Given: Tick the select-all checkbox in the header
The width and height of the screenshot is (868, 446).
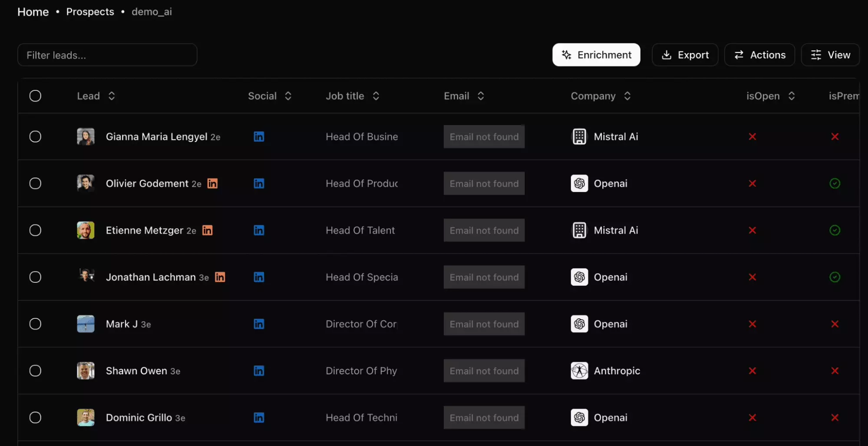Looking at the screenshot, I should click(x=35, y=96).
